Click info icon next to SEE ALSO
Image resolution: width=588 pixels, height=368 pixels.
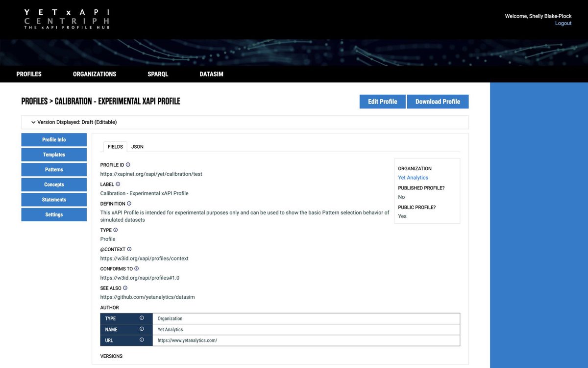(x=125, y=288)
